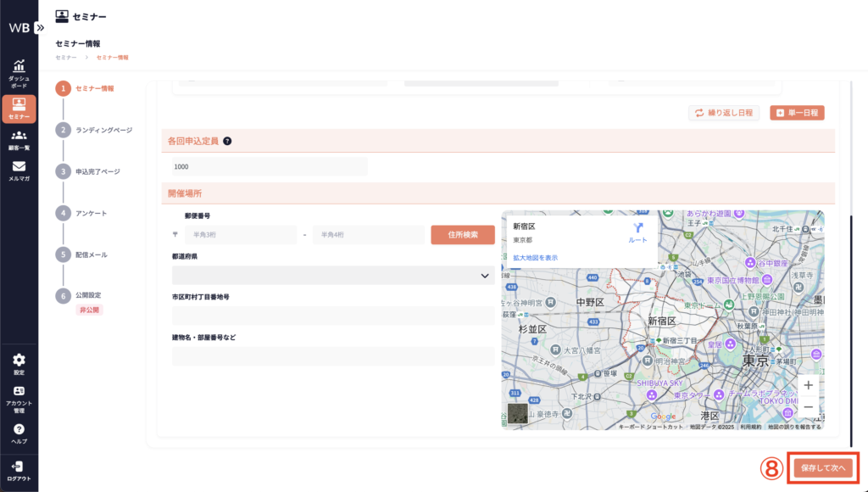Expand the sidebar with the double chevron

pos(40,27)
